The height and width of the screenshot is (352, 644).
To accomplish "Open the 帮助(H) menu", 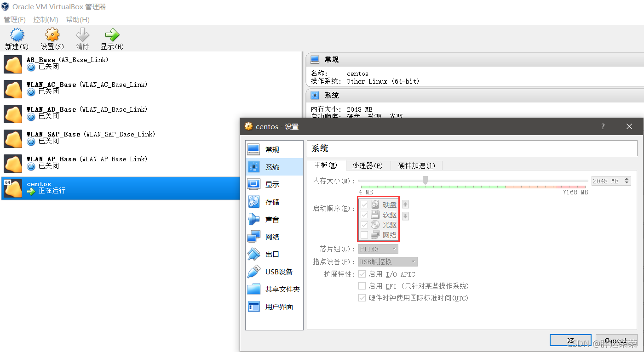I will click(x=78, y=20).
